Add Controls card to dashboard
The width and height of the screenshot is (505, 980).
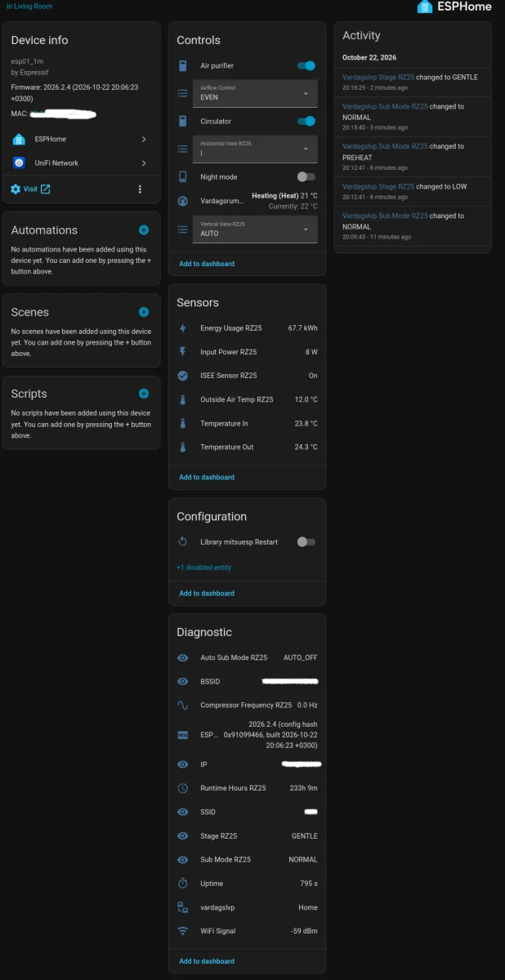pos(207,264)
